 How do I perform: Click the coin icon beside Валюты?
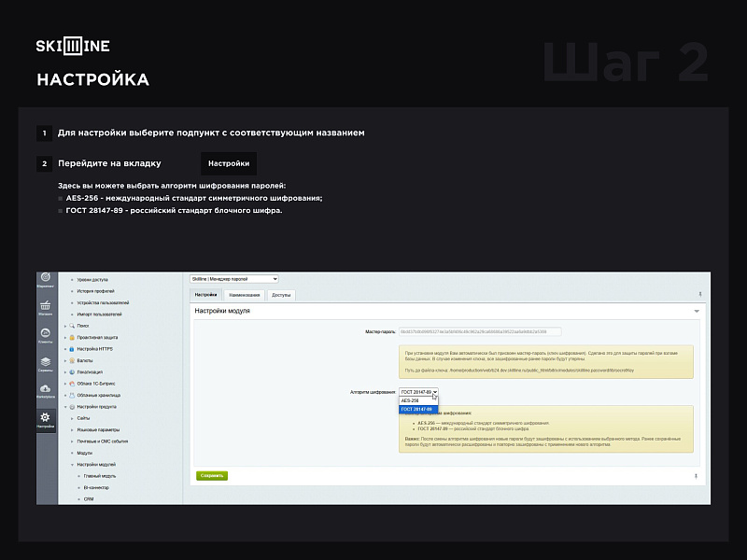[72, 360]
